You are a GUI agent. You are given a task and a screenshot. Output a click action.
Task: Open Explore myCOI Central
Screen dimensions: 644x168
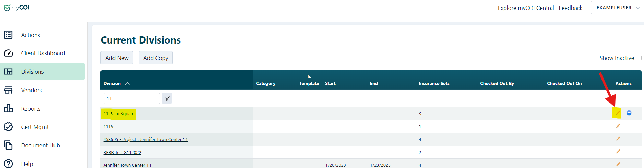point(526,8)
